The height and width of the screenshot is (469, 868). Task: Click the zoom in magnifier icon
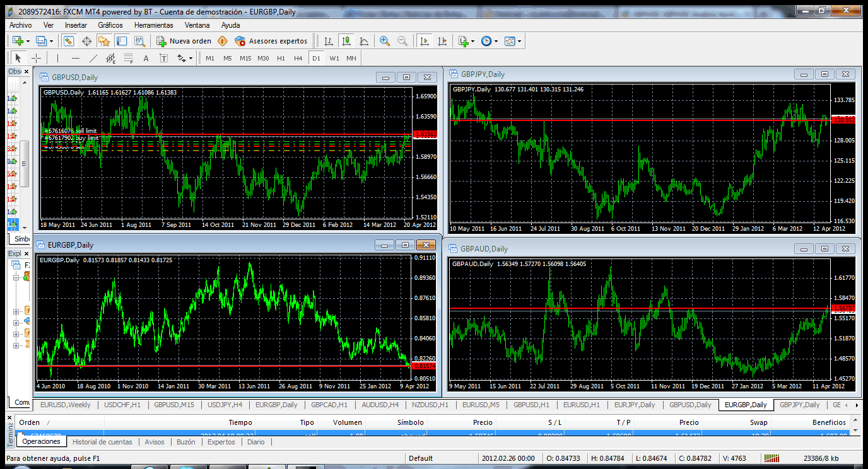click(384, 41)
